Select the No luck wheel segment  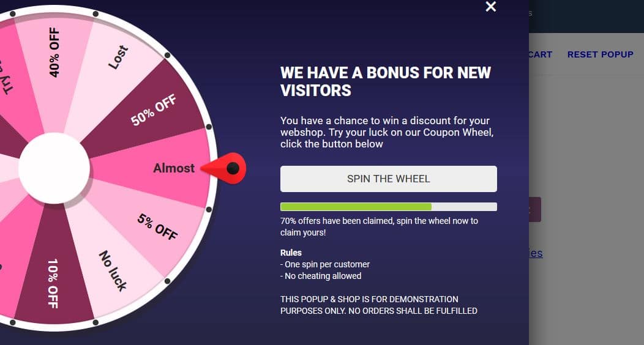(113, 270)
